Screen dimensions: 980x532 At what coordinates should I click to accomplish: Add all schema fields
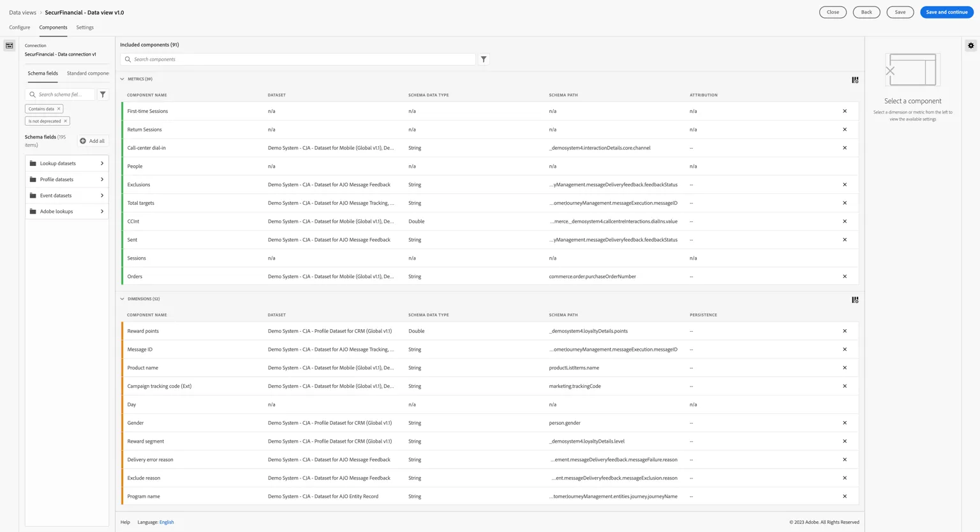pyautogui.click(x=93, y=141)
